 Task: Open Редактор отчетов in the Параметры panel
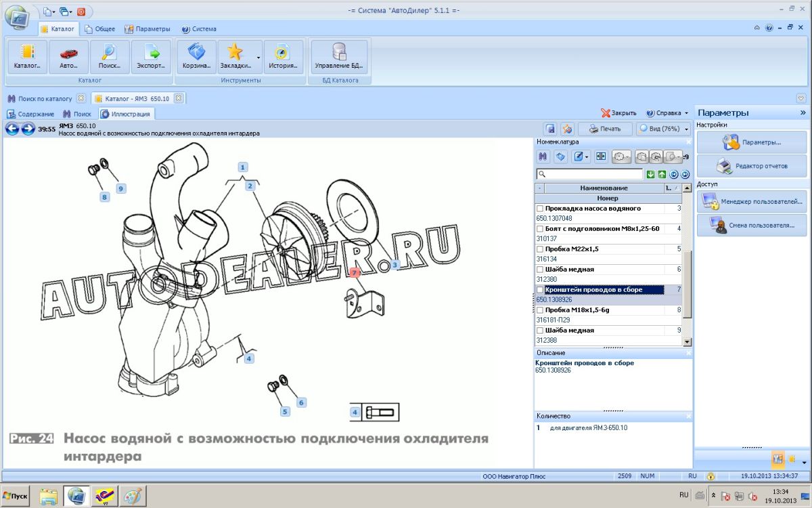click(752, 166)
